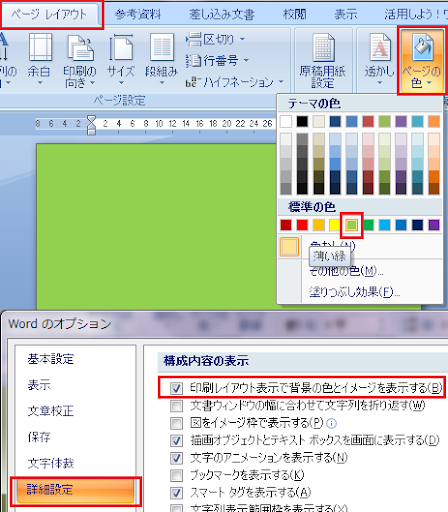Pick the light green standard color
The width and height of the screenshot is (448, 512).
click(x=352, y=225)
